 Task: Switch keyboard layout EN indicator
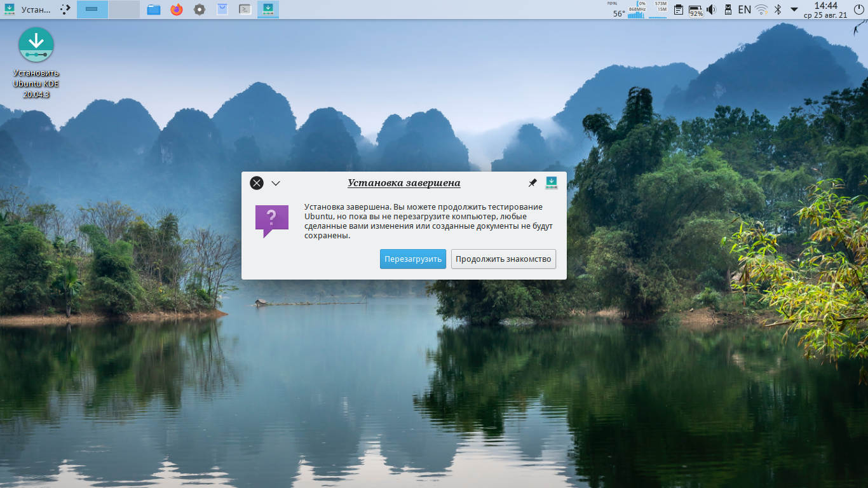coord(744,10)
